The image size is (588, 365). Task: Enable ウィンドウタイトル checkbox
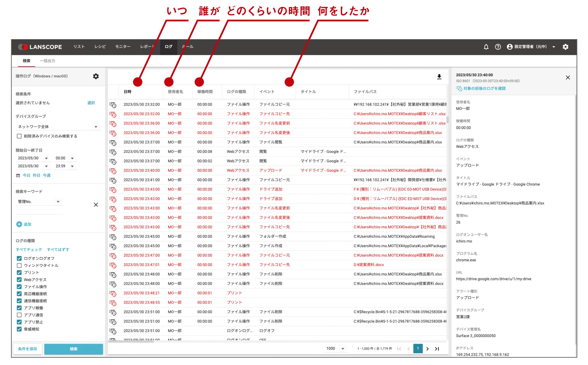tap(19, 265)
